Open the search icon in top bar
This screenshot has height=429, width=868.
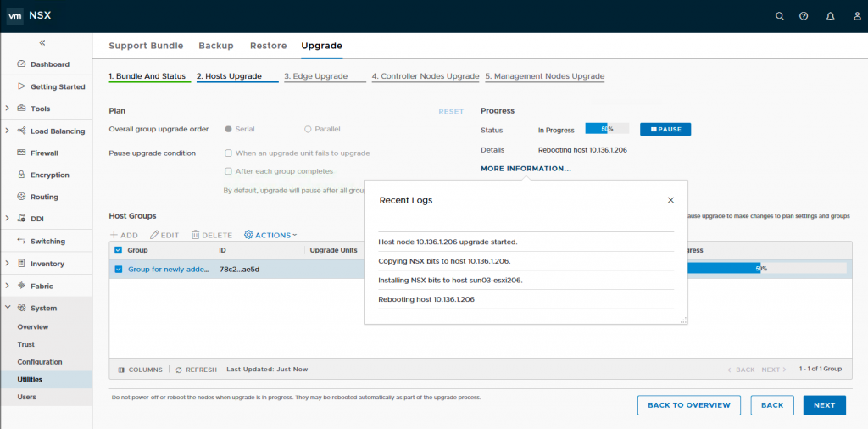coord(780,16)
